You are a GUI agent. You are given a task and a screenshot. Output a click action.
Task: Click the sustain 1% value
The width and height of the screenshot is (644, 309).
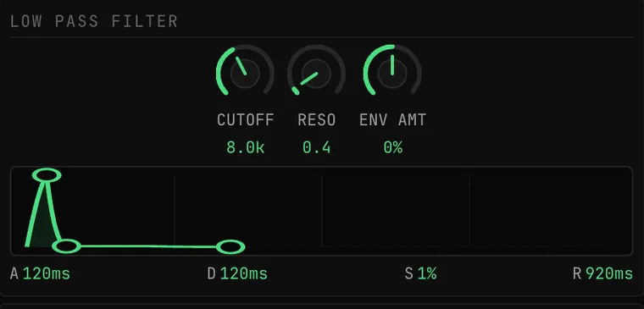pyautogui.click(x=427, y=273)
